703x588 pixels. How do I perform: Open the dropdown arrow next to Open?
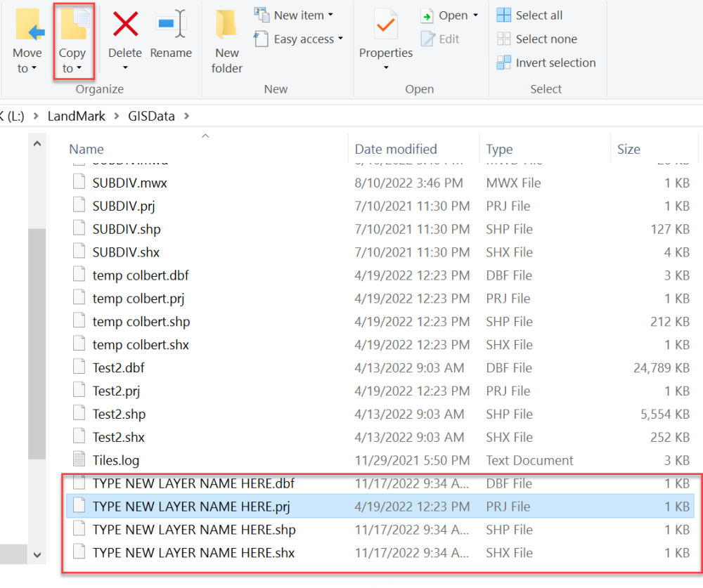[x=475, y=15]
